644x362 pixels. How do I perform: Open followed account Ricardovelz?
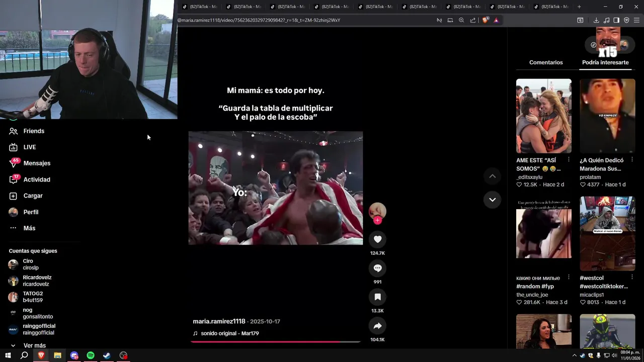point(30,281)
